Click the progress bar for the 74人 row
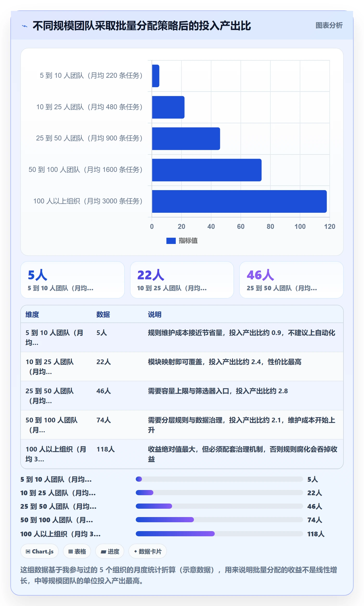The width and height of the screenshot is (364, 606). (219, 520)
